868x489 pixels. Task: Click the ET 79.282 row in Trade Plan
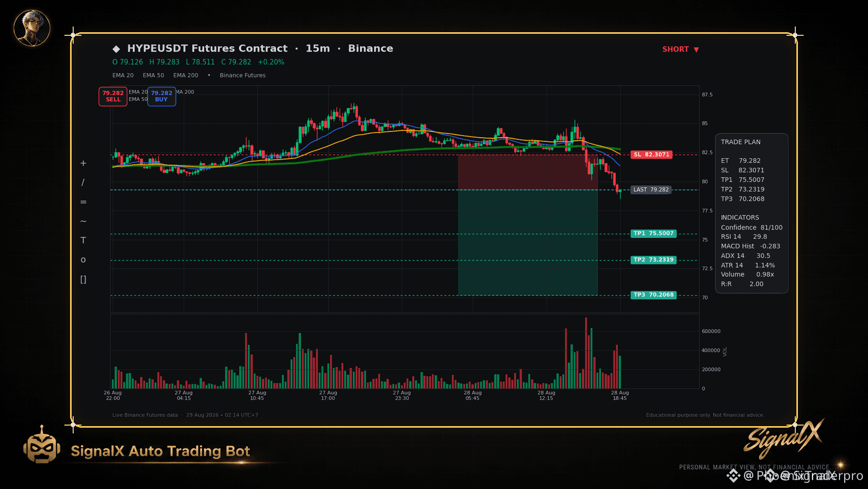741,161
